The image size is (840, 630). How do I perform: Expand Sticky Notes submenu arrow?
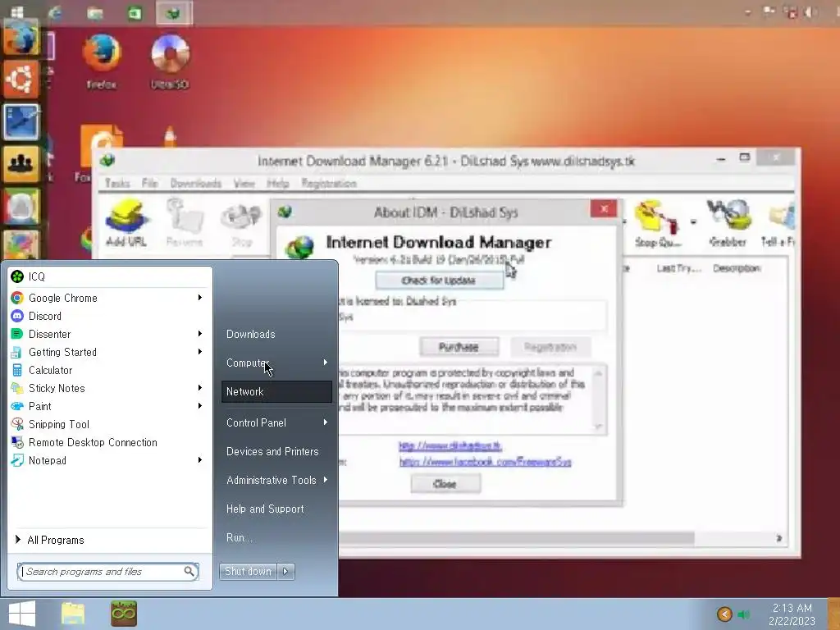(200, 388)
